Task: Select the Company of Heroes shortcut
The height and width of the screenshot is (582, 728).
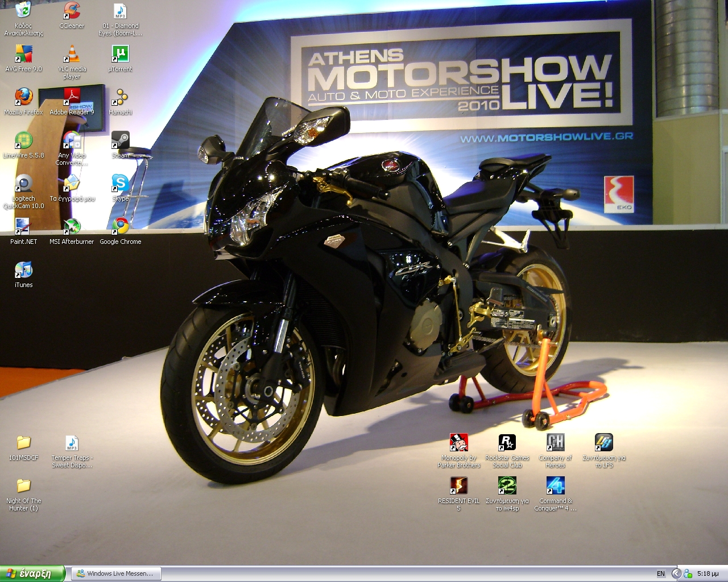Action: click(556, 451)
